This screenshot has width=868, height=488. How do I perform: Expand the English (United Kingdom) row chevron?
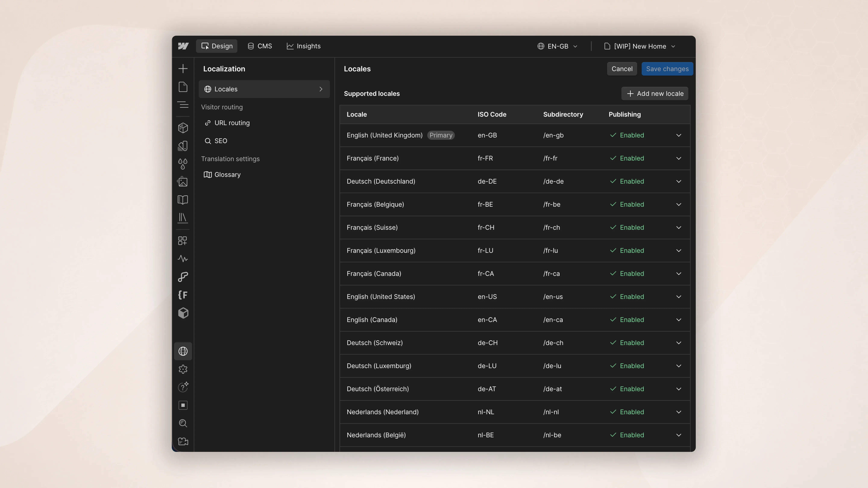click(679, 135)
